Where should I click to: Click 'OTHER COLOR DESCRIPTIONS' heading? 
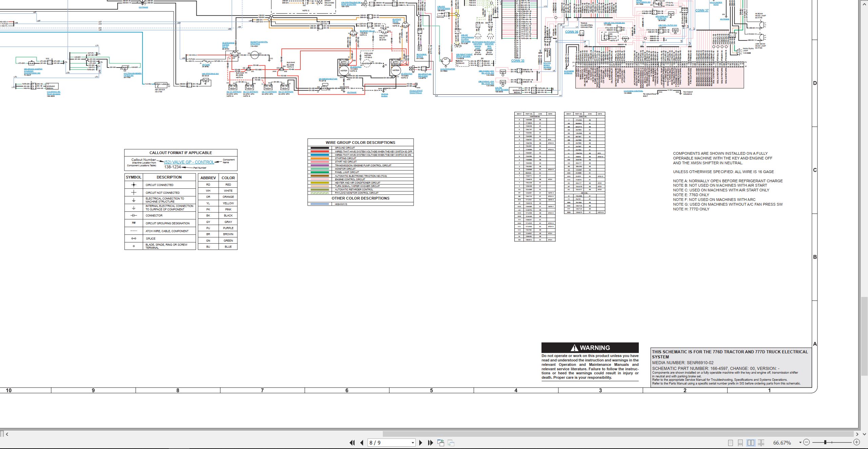pos(360,198)
